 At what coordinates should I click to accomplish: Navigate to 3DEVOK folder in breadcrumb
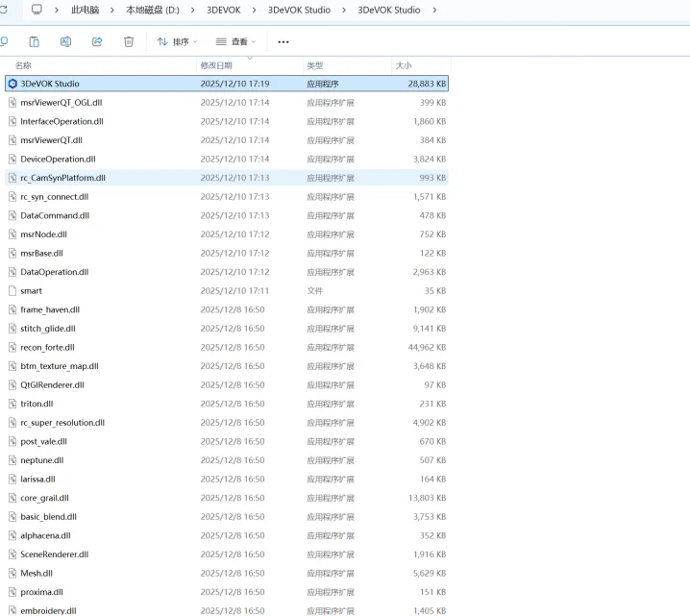[x=224, y=10]
